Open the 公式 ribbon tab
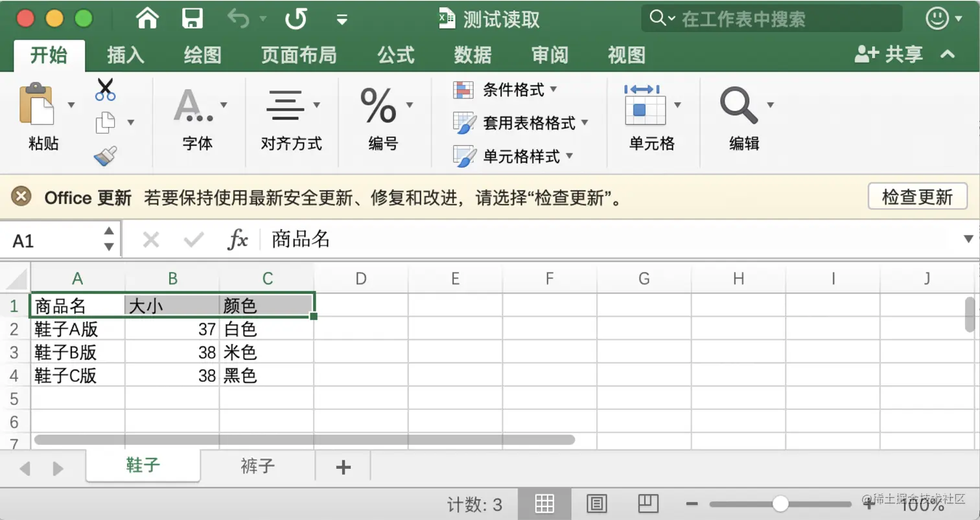The image size is (980, 520). [x=396, y=55]
